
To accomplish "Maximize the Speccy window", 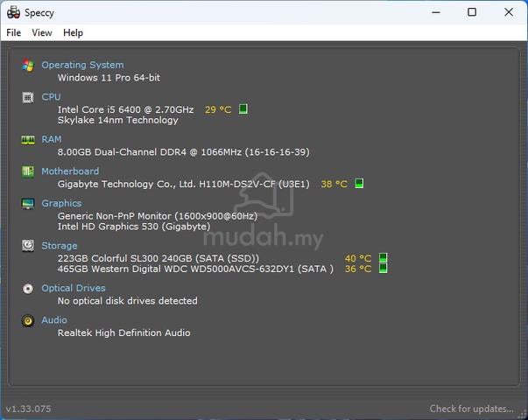I will [472, 12].
